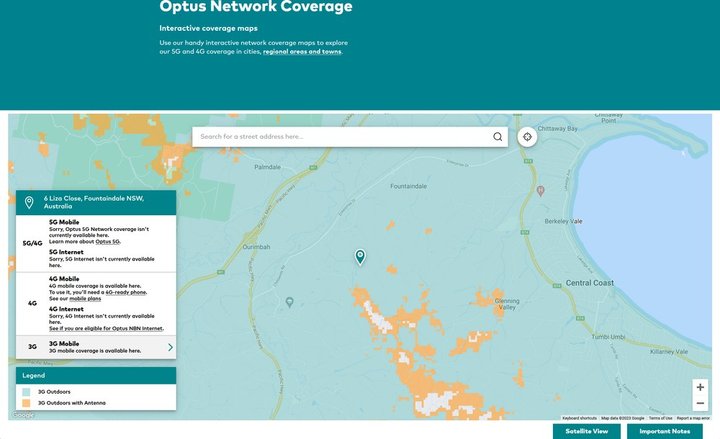Screen dimensions: 720x439
Task: Click the Berkeley Vale map label
Action: click(563, 221)
